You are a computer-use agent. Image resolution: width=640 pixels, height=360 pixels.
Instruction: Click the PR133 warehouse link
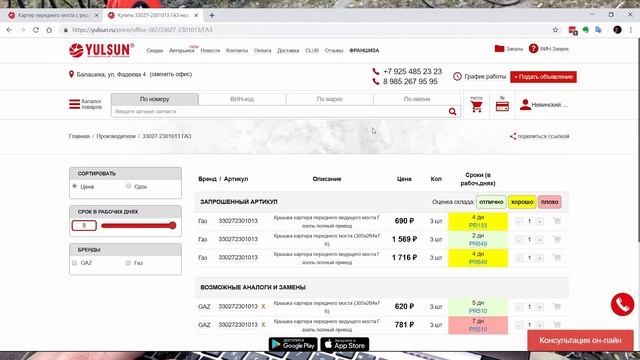coord(478,225)
